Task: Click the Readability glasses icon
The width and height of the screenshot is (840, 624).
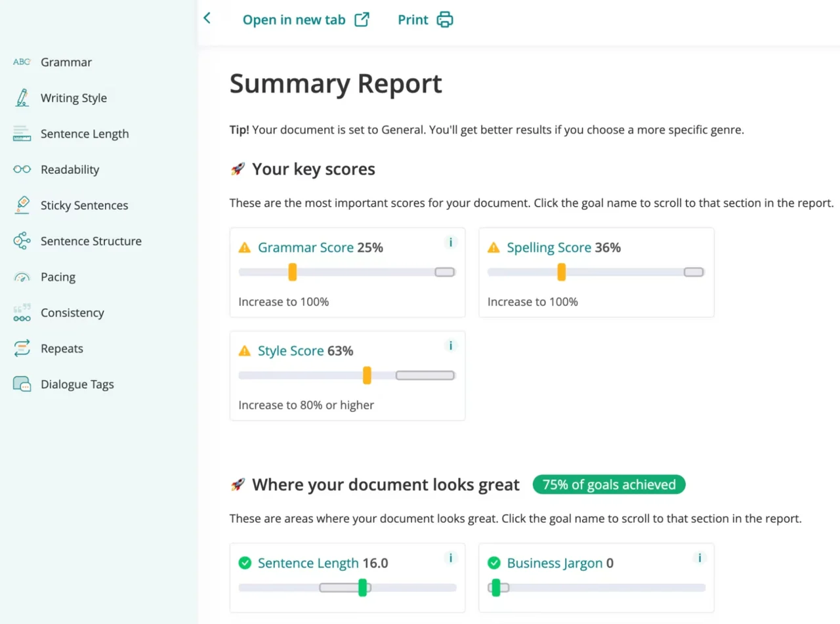Action: [x=22, y=169]
